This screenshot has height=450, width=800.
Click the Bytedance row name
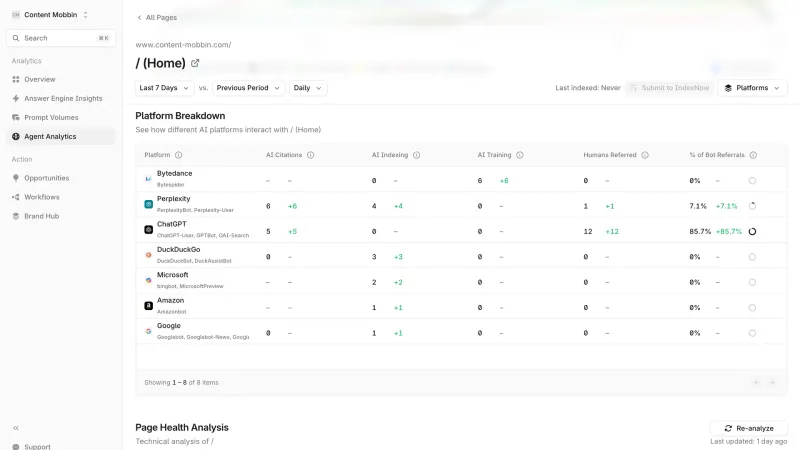174,173
